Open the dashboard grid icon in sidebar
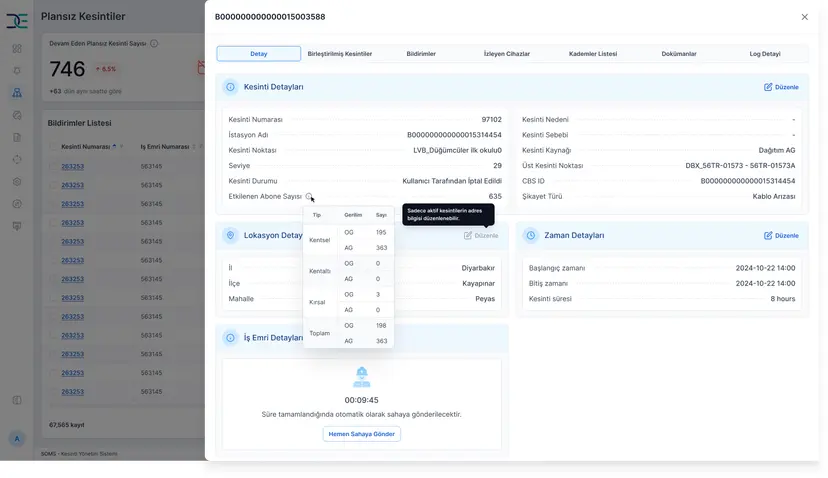Screen dimensions: 828x478 click(17, 49)
